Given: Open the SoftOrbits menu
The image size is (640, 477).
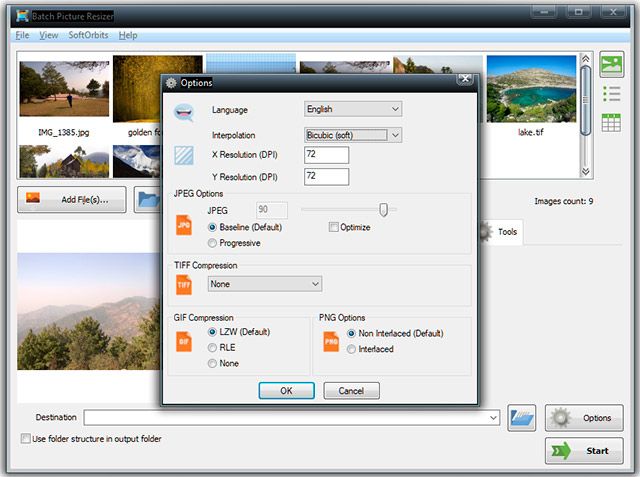Looking at the screenshot, I should pyautogui.click(x=88, y=35).
